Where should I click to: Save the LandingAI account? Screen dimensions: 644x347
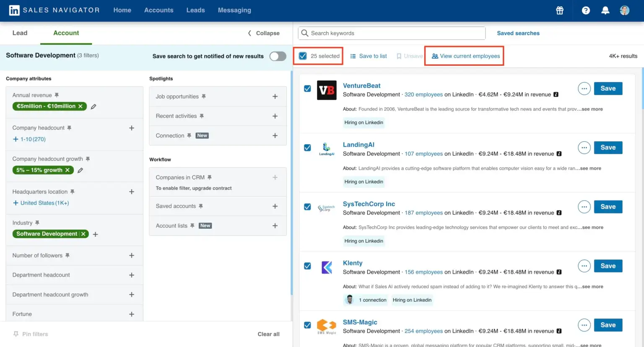608,148
